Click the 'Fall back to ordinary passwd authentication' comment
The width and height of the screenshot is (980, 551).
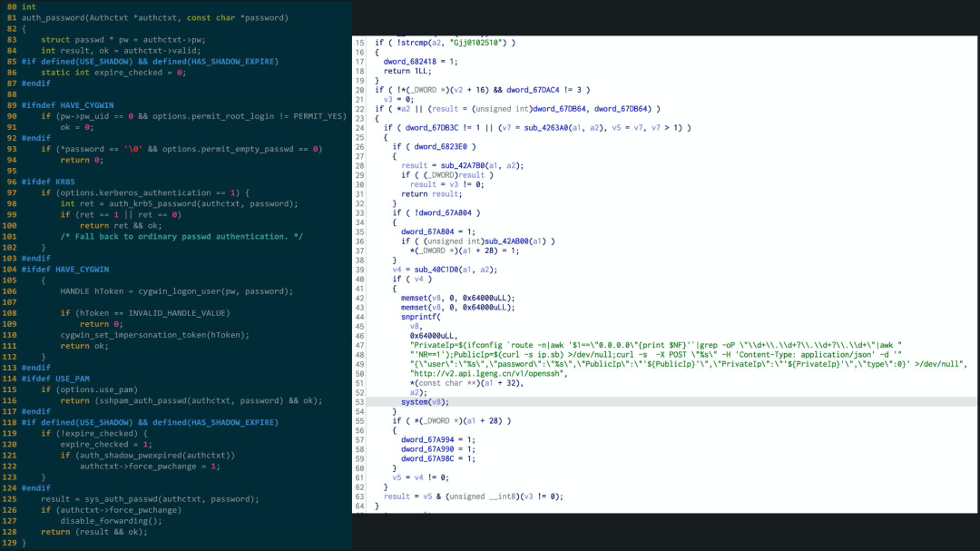click(181, 236)
